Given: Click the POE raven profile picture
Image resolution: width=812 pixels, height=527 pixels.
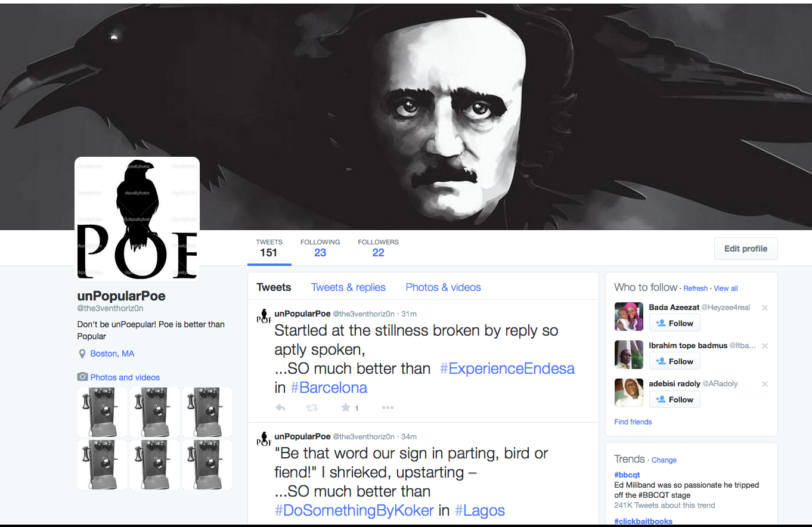Looking at the screenshot, I should (x=137, y=218).
